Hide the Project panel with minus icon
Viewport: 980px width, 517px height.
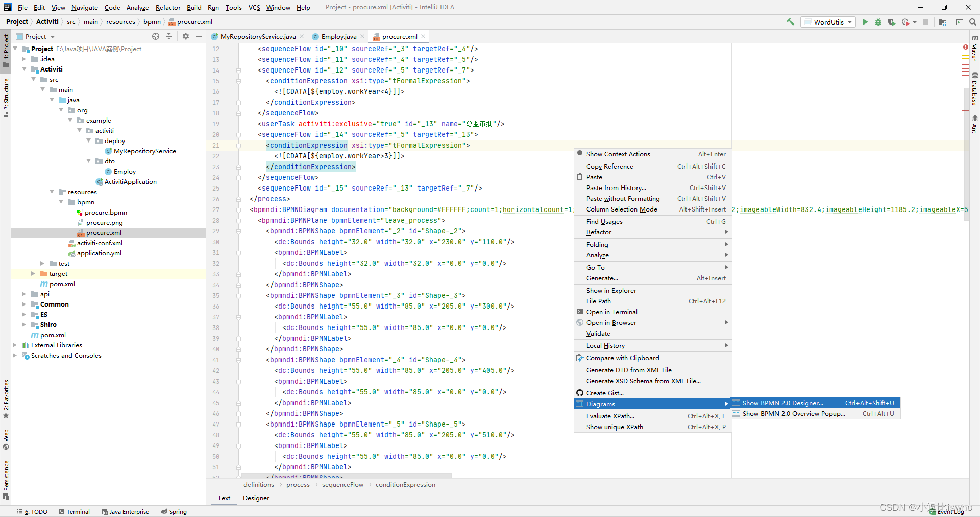click(199, 36)
